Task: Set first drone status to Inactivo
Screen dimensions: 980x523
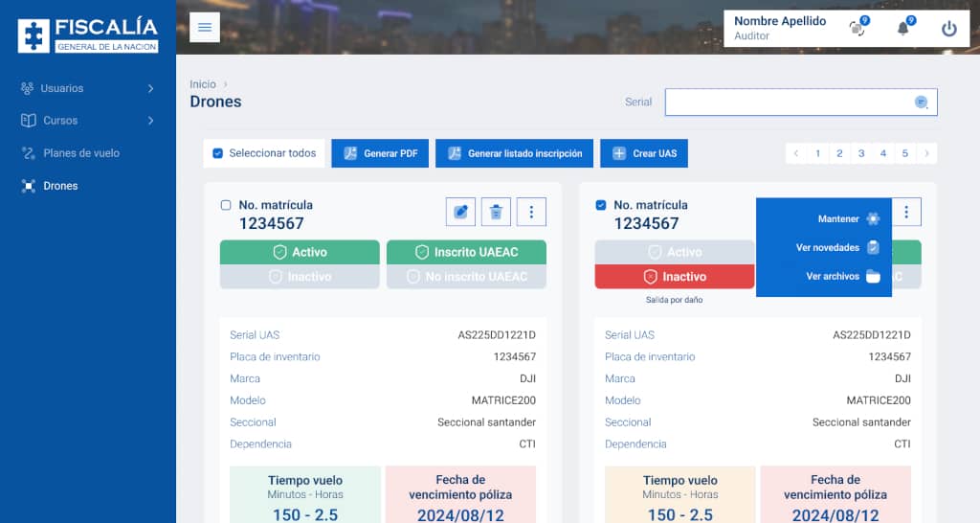Action: [301, 277]
